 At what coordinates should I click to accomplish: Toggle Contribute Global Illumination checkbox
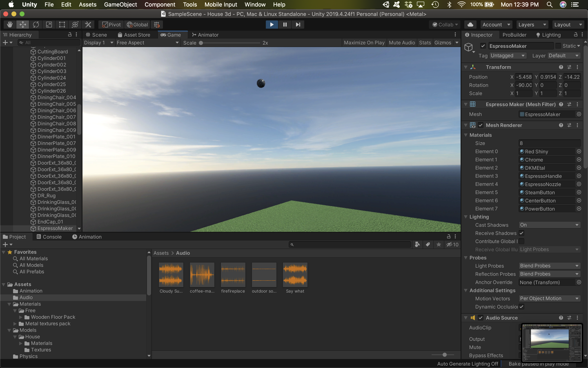click(x=521, y=241)
